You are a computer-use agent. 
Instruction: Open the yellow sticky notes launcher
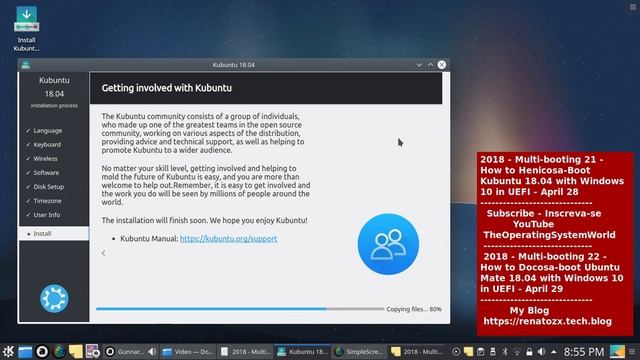click(x=76, y=351)
